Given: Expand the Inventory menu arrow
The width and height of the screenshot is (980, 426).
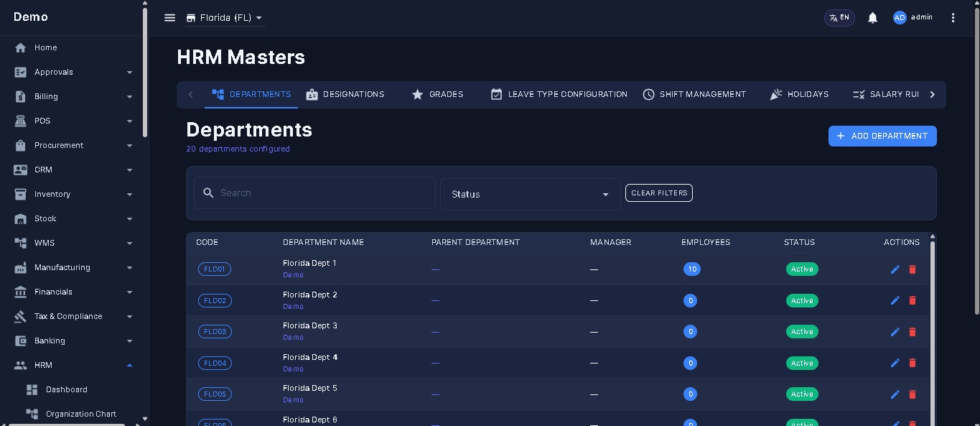Looking at the screenshot, I should click(130, 195).
